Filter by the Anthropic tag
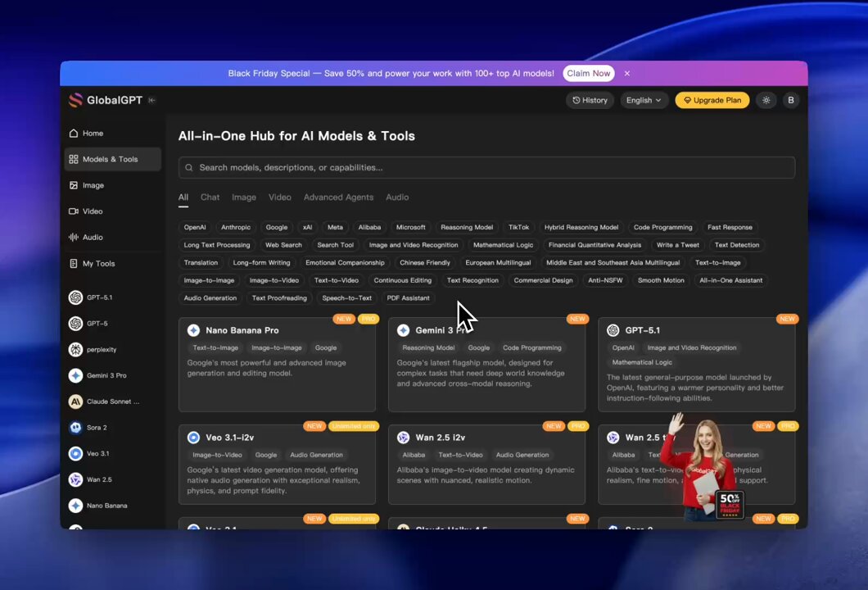Image resolution: width=868 pixels, height=590 pixels. (x=236, y=227)
